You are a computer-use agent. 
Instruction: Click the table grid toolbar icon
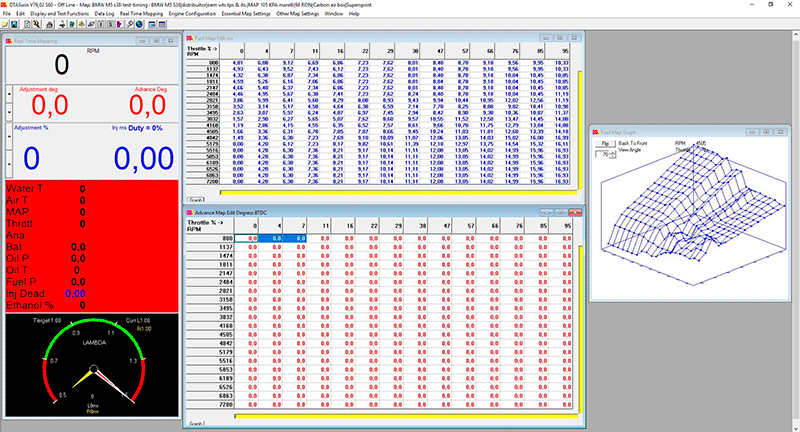162,24
